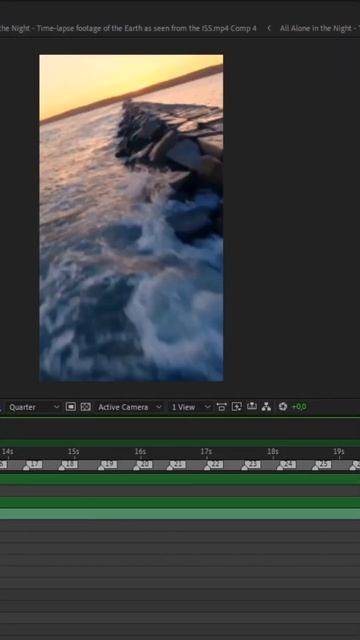360x640 pixels.
Task: Select the light green layer bar
Action: [x=180, y=514]
